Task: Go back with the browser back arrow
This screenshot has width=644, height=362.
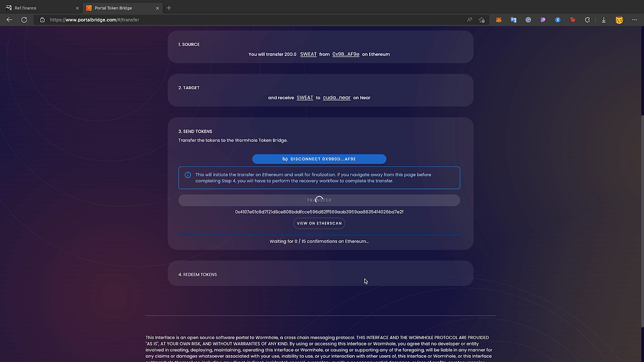Action: coord(9,19)
